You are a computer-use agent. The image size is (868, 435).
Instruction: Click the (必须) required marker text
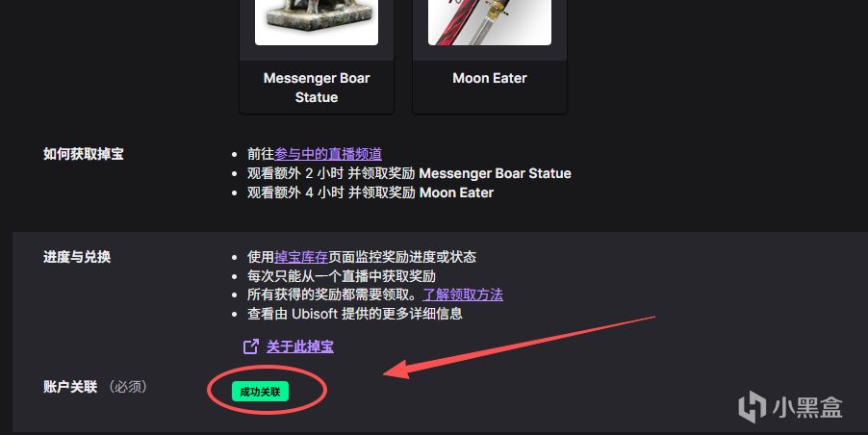128,386
